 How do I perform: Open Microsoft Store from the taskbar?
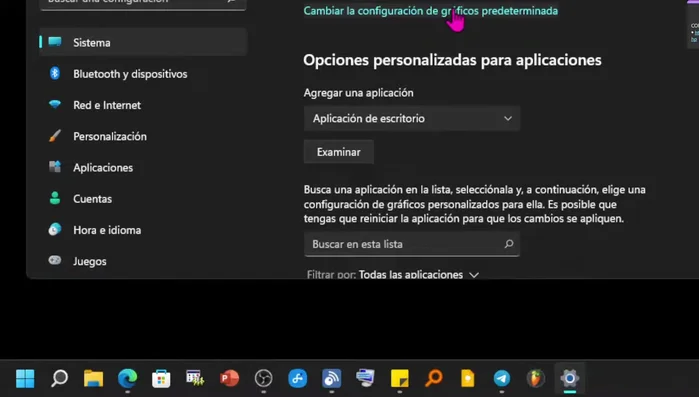[x=161, y=379]
